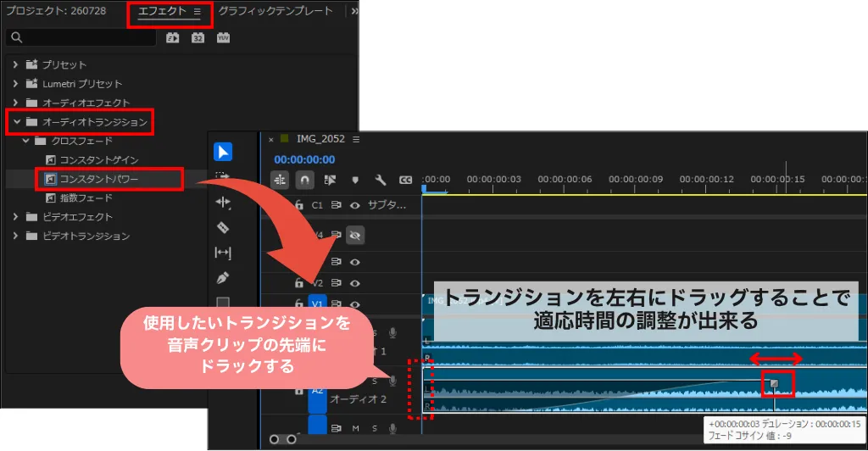Expand the ビデオエフェクト folder
Image resolution: width=868 pixels, height=451 pixels.
point(15,217)
